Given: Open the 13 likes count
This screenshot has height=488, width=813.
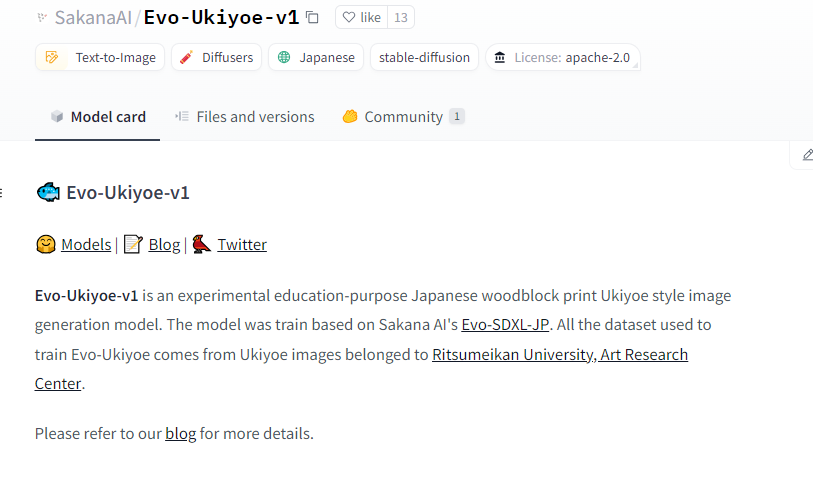Looking at the screenshot, I should (x=401, y=17).
